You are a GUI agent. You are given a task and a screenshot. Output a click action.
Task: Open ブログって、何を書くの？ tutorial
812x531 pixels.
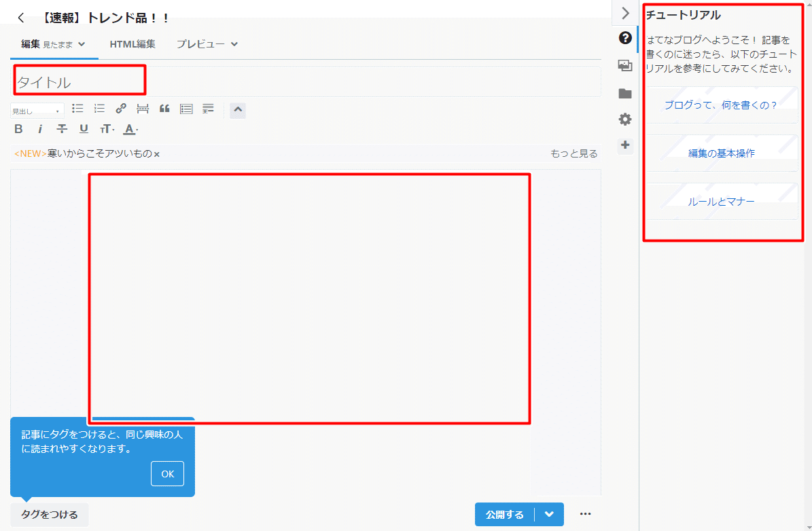point(721,105)
